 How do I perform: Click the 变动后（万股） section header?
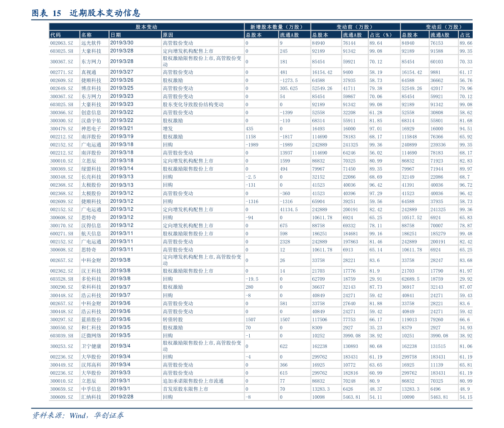pyautogui.click(x=443, y=26)
